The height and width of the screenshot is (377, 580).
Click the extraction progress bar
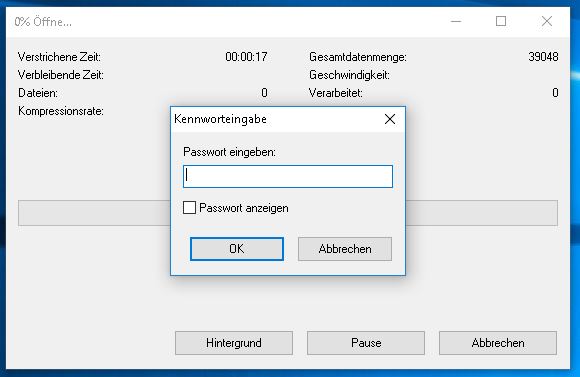point(288,213)
